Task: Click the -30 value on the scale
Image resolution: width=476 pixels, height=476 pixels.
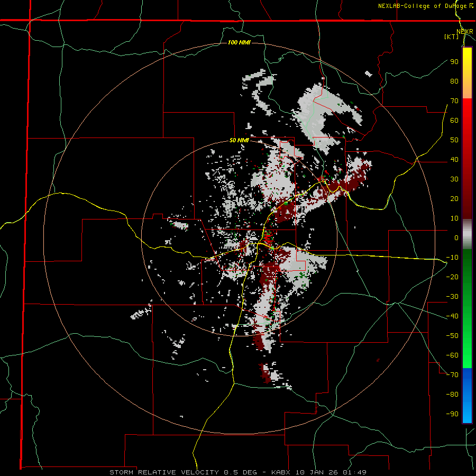Action: click(452, 297)
